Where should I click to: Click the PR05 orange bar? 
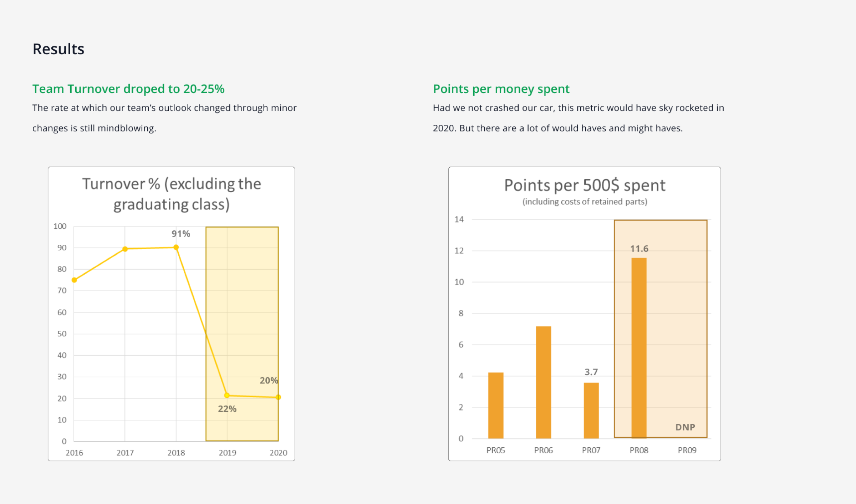coord(496,405)
